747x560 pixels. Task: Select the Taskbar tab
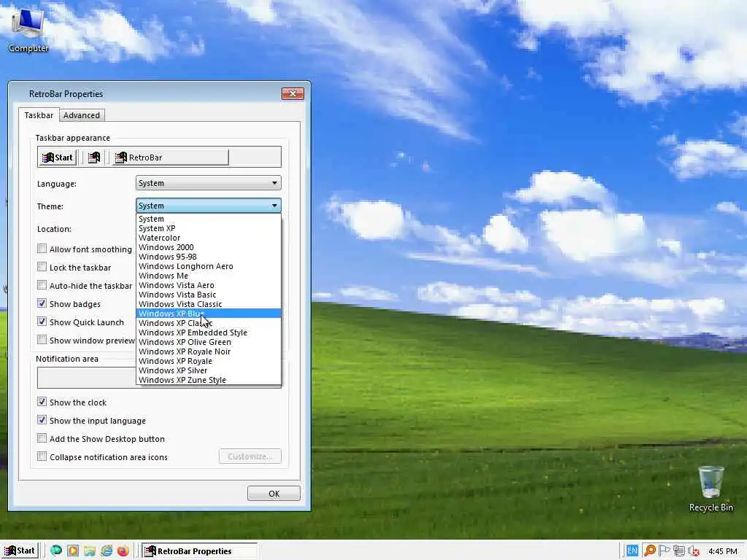pyautogui.click(x=39, y=115)
